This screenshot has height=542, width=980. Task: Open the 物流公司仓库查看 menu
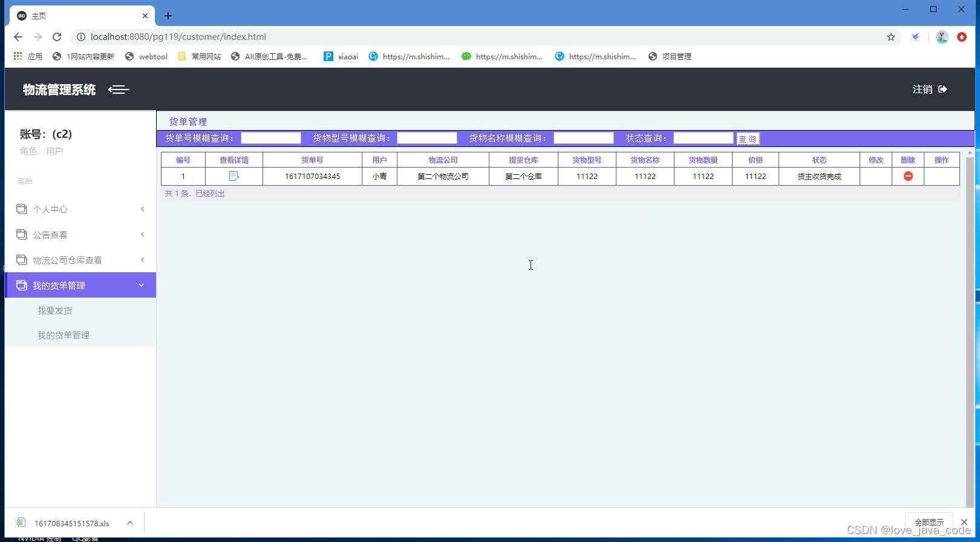coord(80,260)
